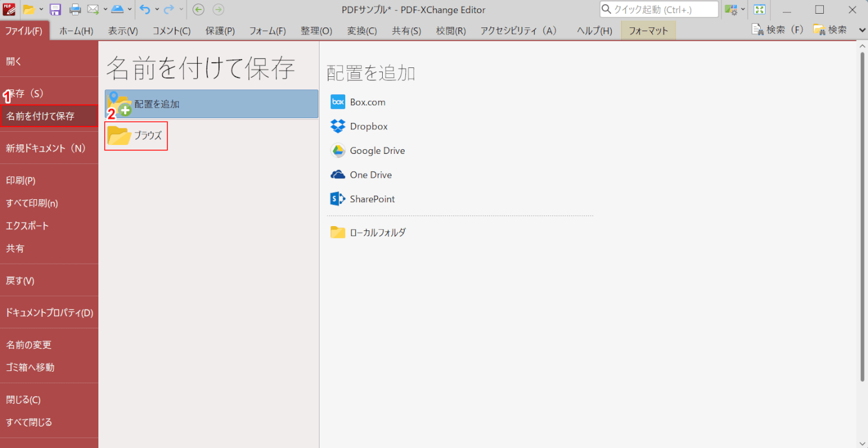
Task: Open the 保護(P) tab
Action: pos(220,30)
